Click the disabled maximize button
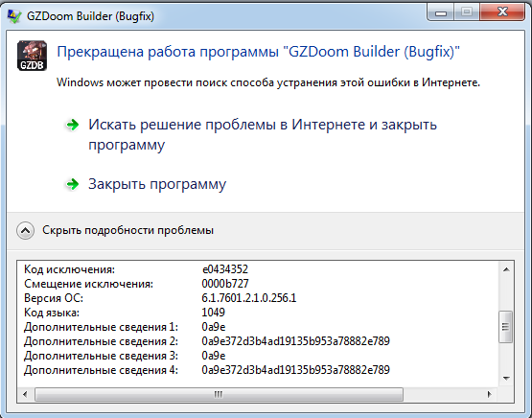Screen dimensions: 532x418 [467, 12]
